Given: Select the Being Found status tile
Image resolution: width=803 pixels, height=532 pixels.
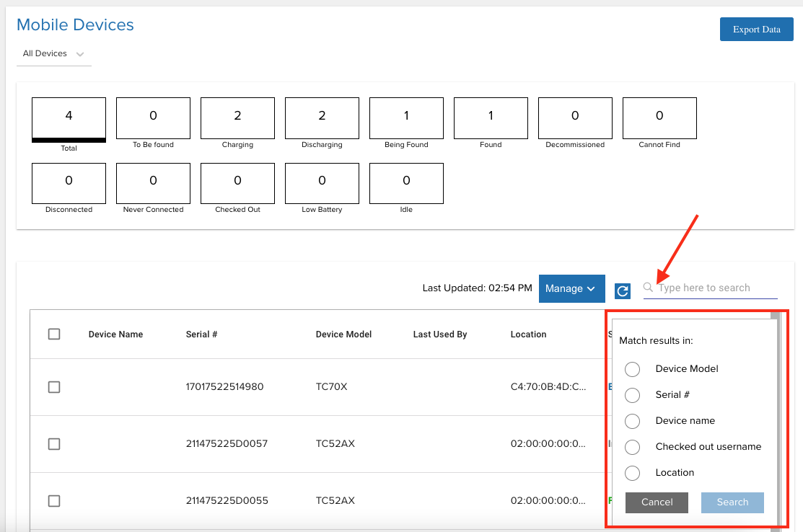Looking at the screenshot, I should (x=407, y=118).
